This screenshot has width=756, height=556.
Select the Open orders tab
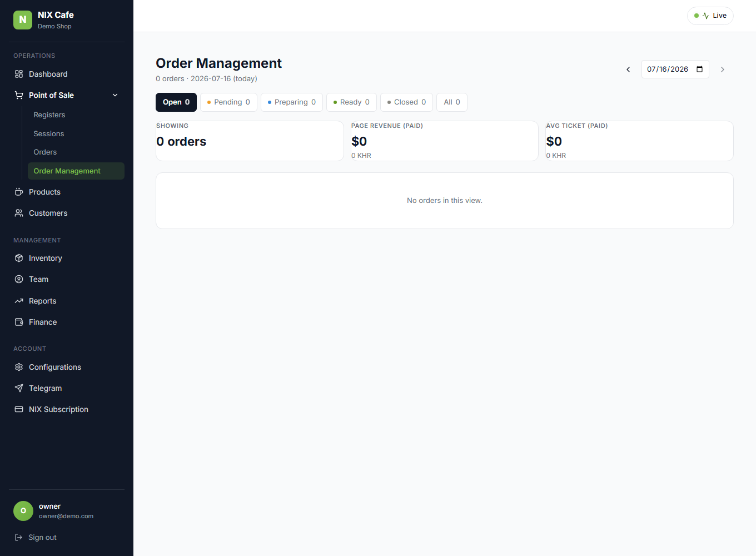click(x=176, y=102)
